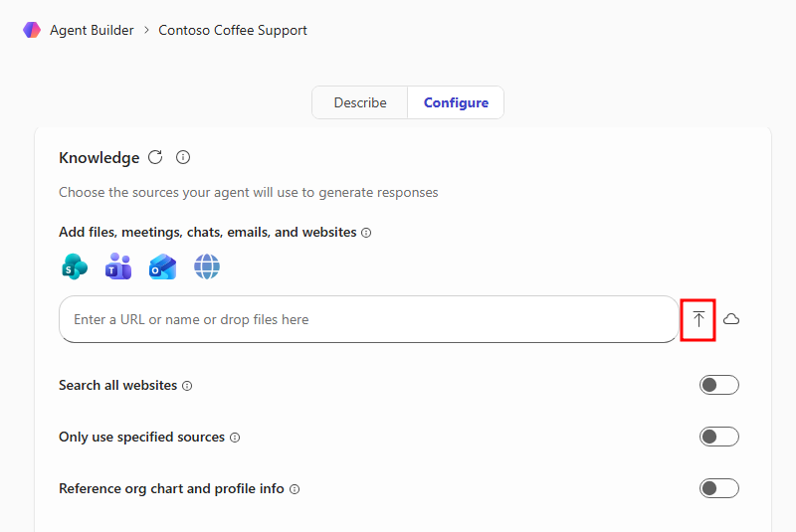
Task: Click the URL or name input field
Action: pos(368,319)
